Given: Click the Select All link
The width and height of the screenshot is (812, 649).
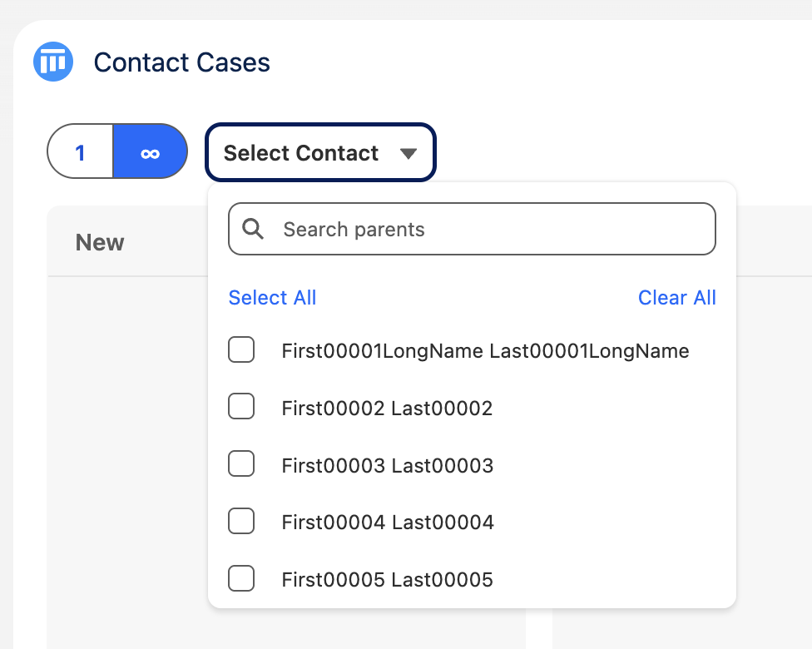Looking at the screenshot, I should (x=272, y=298).
